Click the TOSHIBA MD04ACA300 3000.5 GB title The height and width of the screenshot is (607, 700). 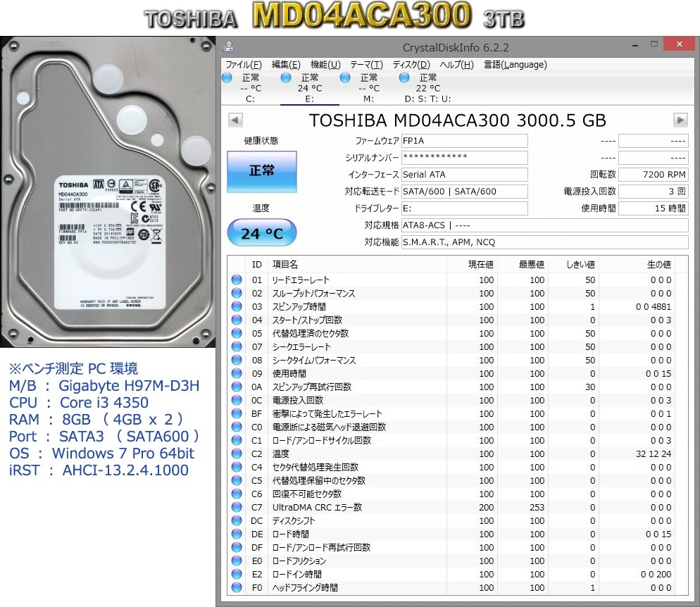458,120
